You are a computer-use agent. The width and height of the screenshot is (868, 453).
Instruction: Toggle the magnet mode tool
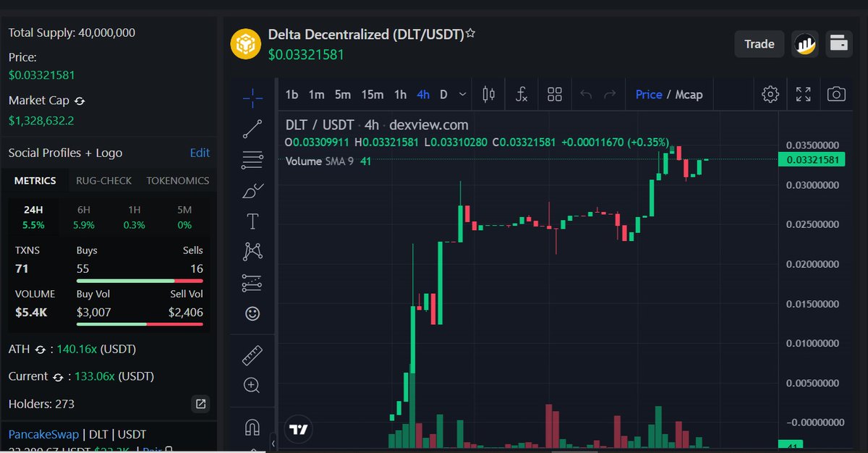click(x=252, y=428)
